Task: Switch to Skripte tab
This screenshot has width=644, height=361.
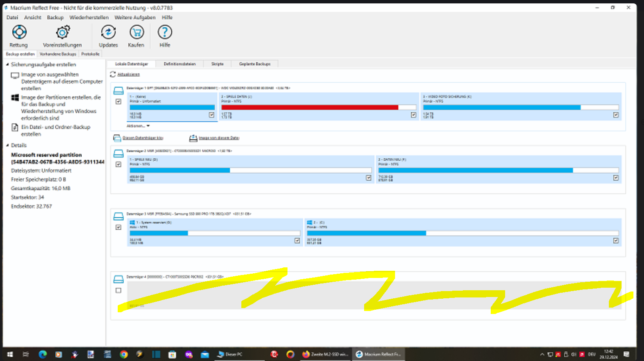Action: 217,64
